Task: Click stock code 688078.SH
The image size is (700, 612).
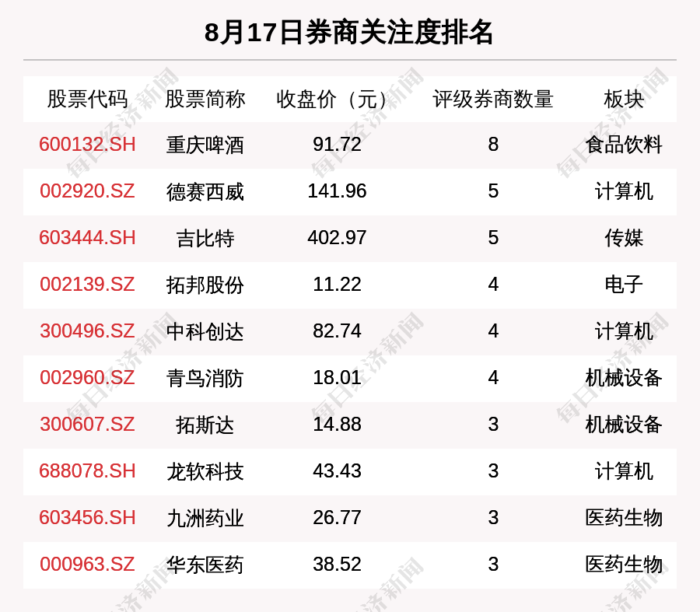Action: coord(87,471)
